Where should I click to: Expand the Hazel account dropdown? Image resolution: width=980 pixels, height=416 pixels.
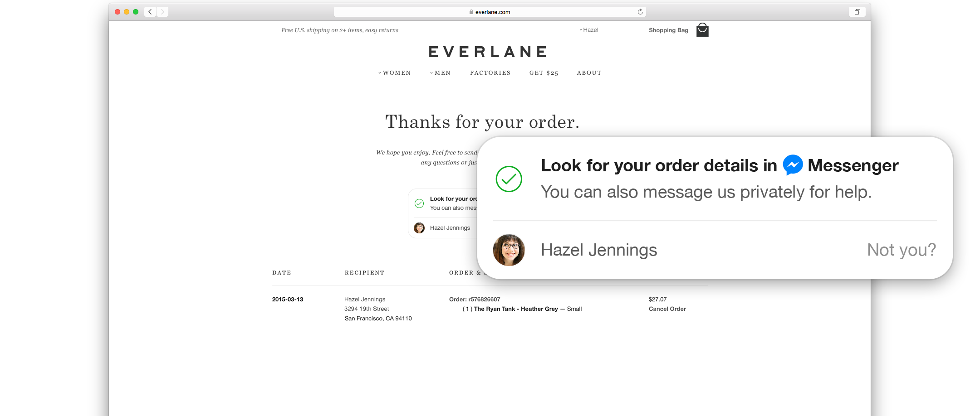pyautogui.click(x=589, y=30)
